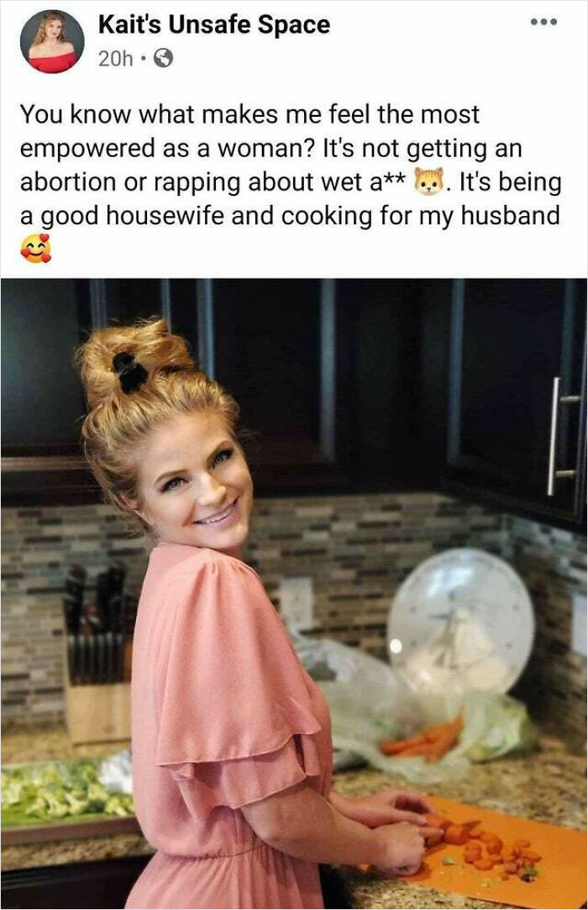The width and height of the screenshot is (588, 910).
Task: Click the cat face emoji in the post
Action: click(428, 181)
